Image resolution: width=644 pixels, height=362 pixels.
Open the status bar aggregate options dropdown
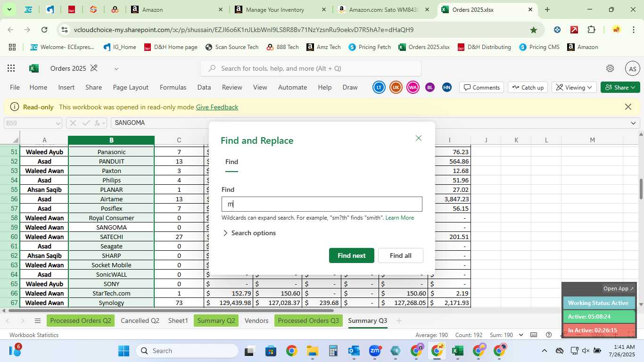(521, 335)
